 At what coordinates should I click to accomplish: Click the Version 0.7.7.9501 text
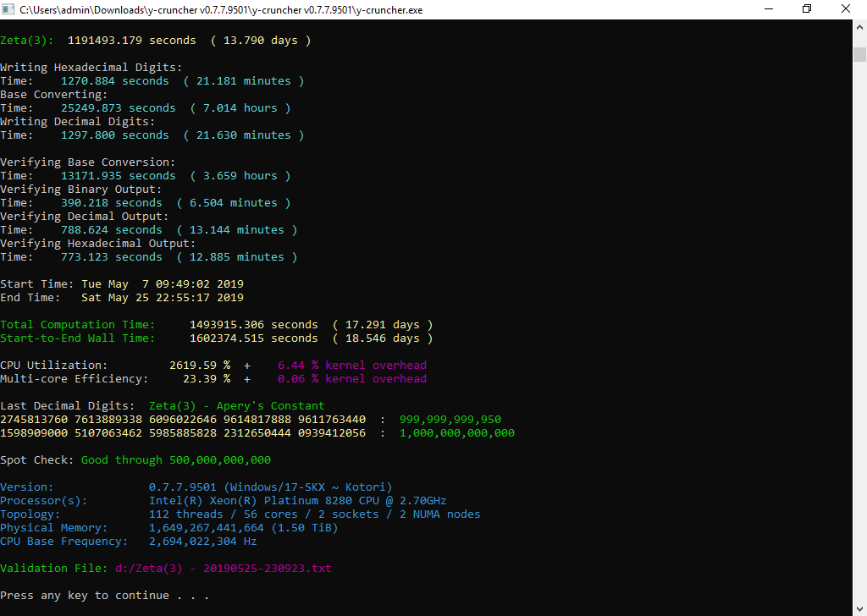[270, 487]
